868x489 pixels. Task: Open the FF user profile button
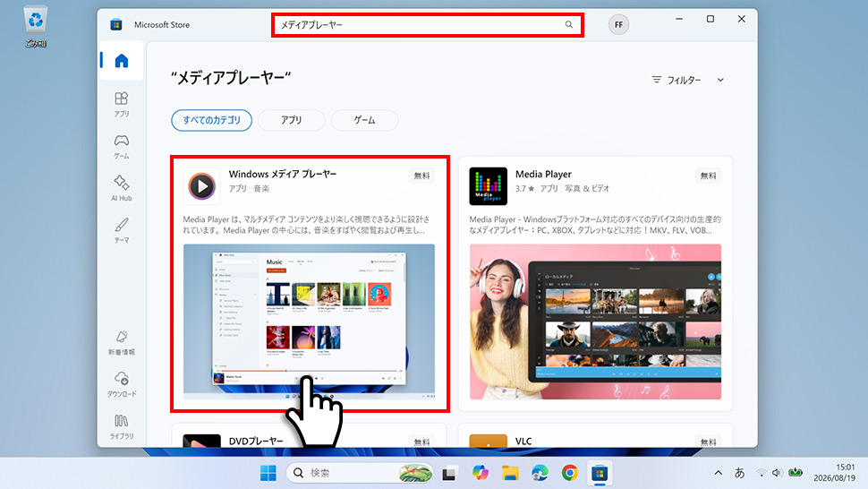pos(618,24)
